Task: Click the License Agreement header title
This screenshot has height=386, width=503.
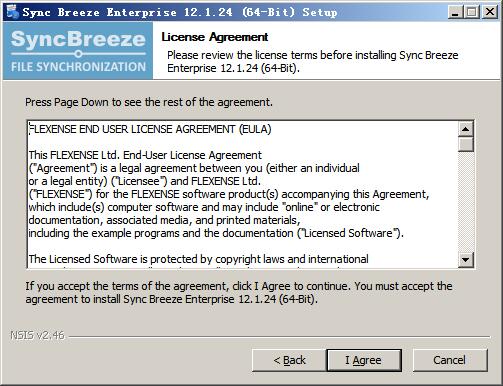Action: point(215,37)
